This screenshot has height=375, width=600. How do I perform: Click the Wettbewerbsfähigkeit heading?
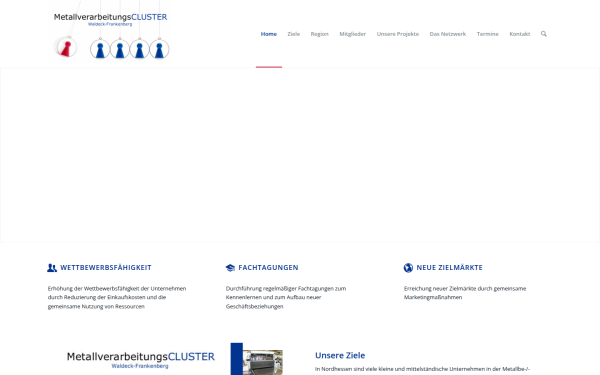tap(106, 268)
